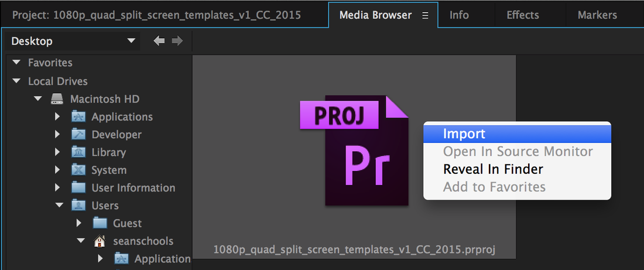The width and height of the screenshot is (644, 270).
Task: Collapse the Local Drives section
Action: click(16, 81)
